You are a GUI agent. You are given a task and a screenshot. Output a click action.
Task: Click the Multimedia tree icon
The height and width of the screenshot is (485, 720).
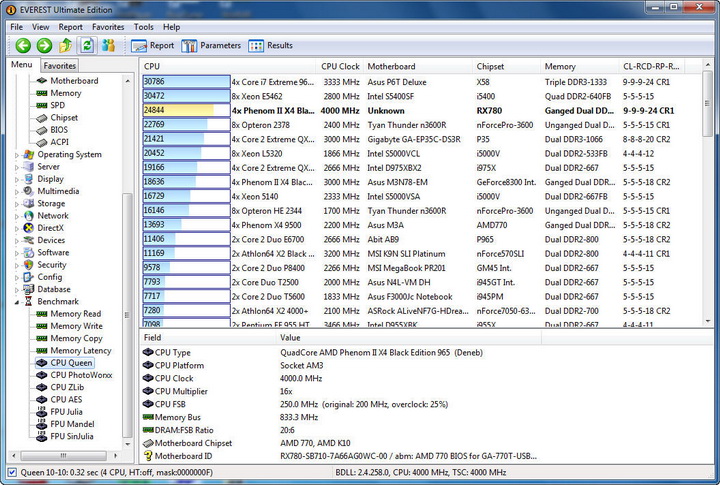click(x=28, y=191)
